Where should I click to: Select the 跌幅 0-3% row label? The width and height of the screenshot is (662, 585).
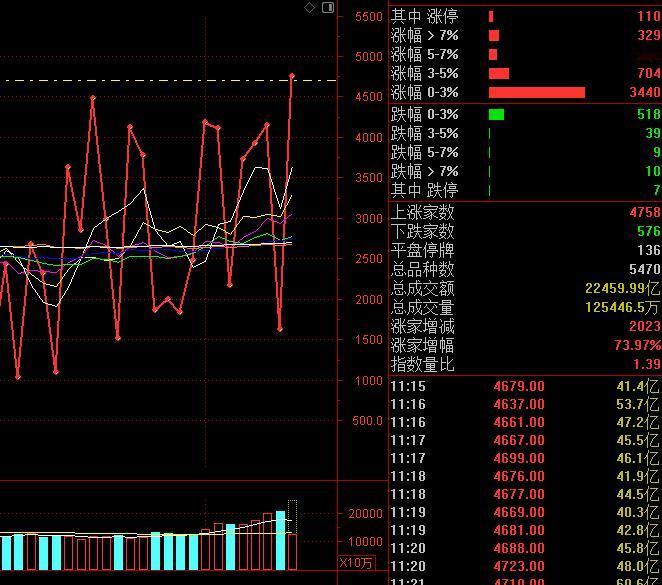[424, 114]
